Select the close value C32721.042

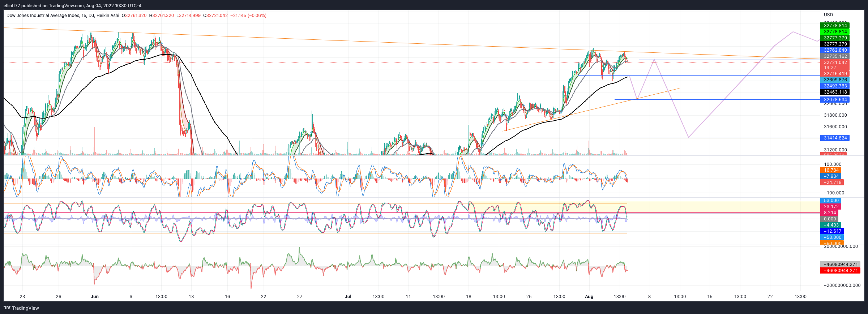tap(215, 16)
